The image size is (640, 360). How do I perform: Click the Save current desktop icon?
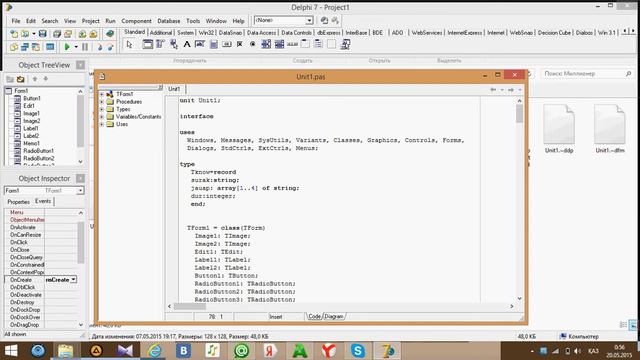coord(324,20)
